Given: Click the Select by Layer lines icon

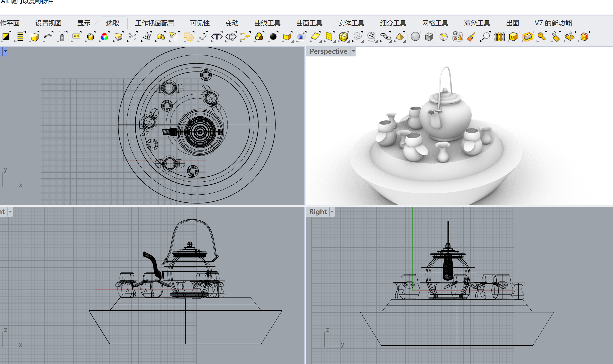Looking at the screenshot, I should click(20, 37).
